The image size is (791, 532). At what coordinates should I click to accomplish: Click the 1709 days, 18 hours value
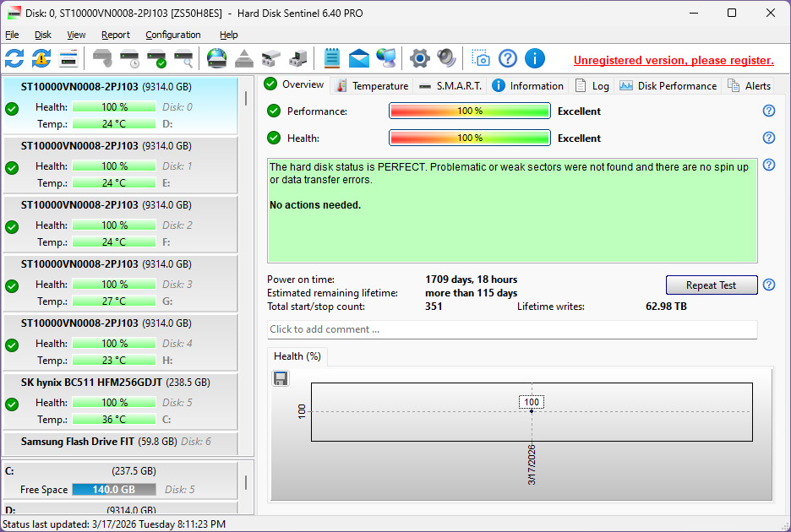point(472,280)
